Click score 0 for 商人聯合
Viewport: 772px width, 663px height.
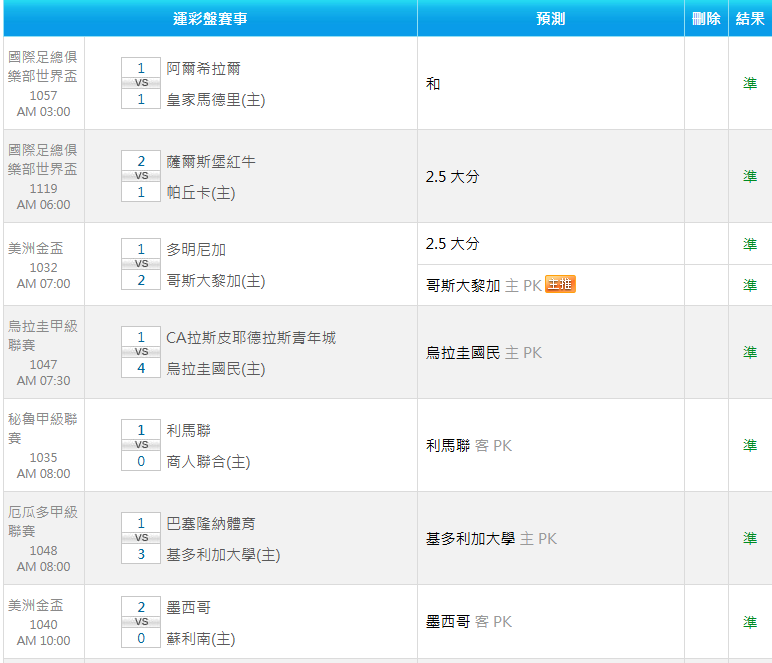tap(141, 461)
